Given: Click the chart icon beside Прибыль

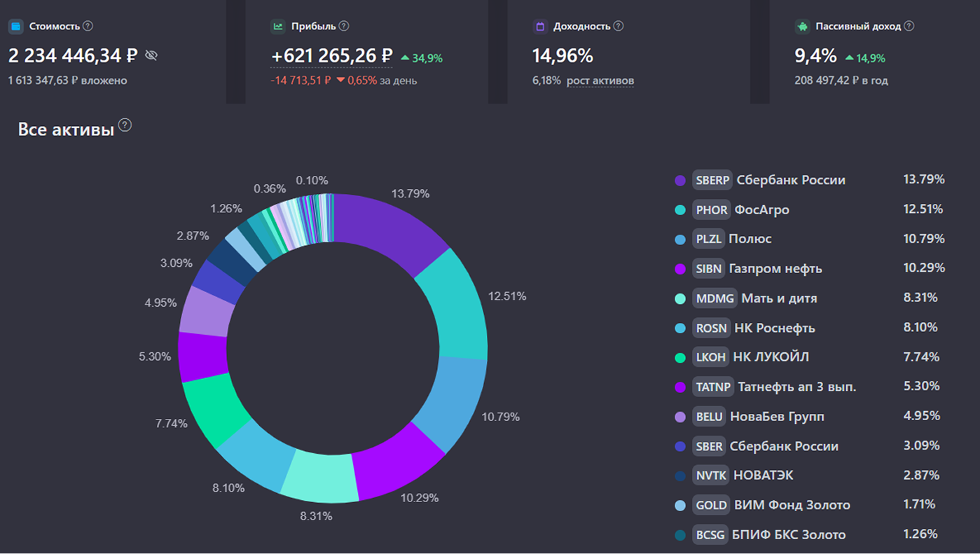Looking at the screenshot, I should (x=278, y=26).
